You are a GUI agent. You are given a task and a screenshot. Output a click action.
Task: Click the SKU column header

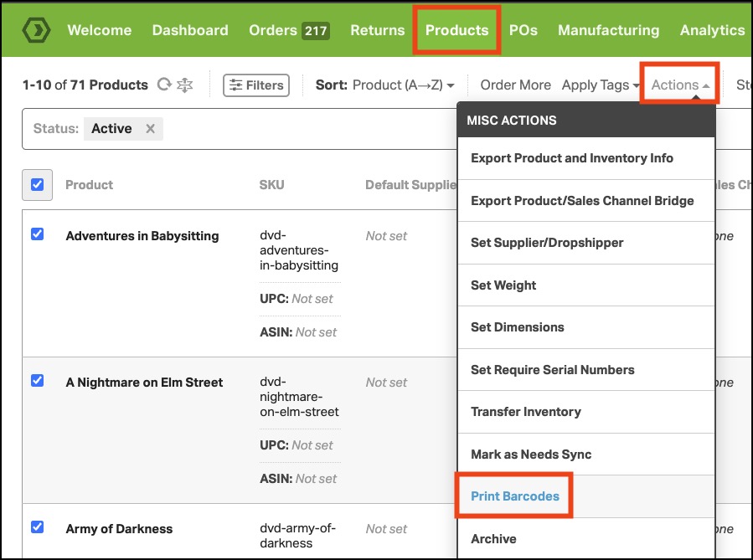click(272, 185)
